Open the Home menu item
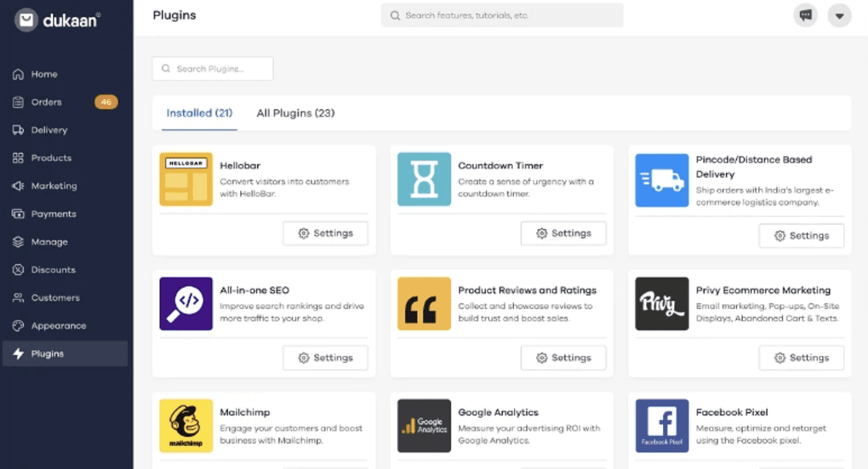The image size is (868, 469). (65, 74)
